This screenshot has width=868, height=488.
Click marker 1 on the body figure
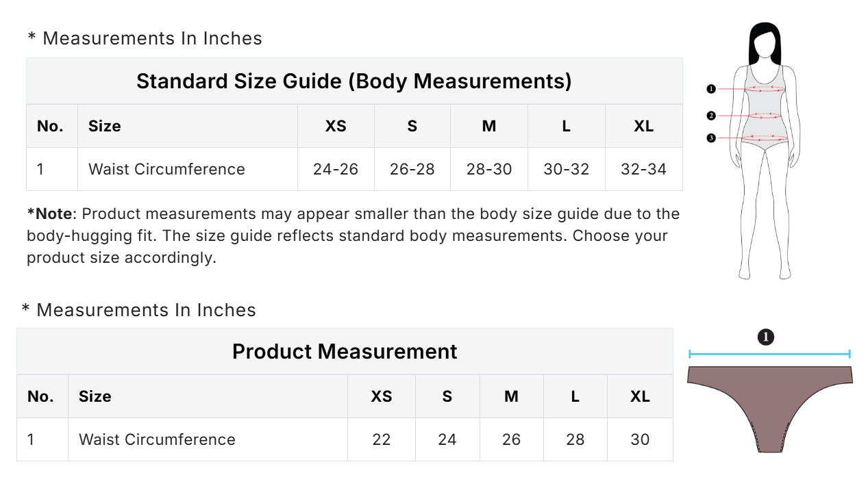coord(711,89)
